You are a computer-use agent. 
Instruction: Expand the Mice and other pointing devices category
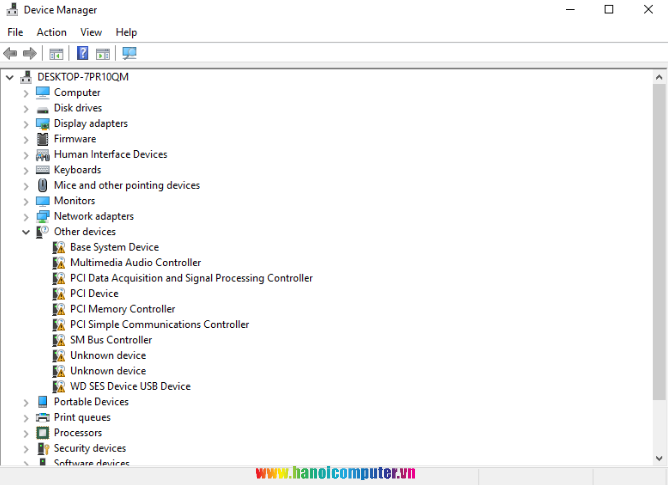click(x=26, y=186)
